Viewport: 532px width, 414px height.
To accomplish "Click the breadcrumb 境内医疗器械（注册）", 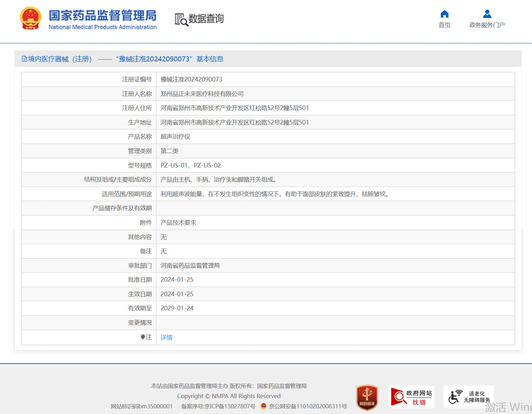I will pyautogui.click(x=60, y=59).
